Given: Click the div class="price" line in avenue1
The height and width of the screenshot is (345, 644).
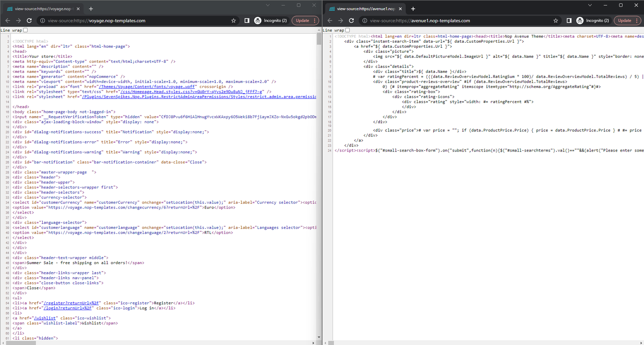Looking at the screenshot, I should click(x=508, y=130).
